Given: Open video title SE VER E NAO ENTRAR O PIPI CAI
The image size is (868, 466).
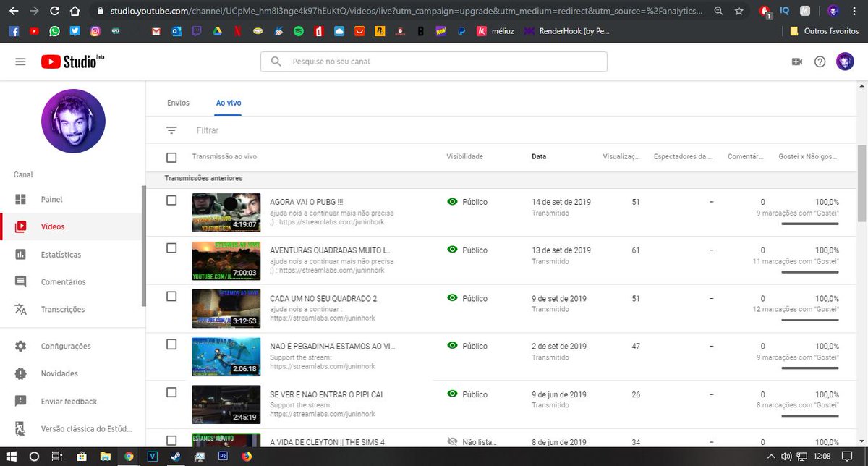Looking at the screenshot, I should click(x=325, y=394).
